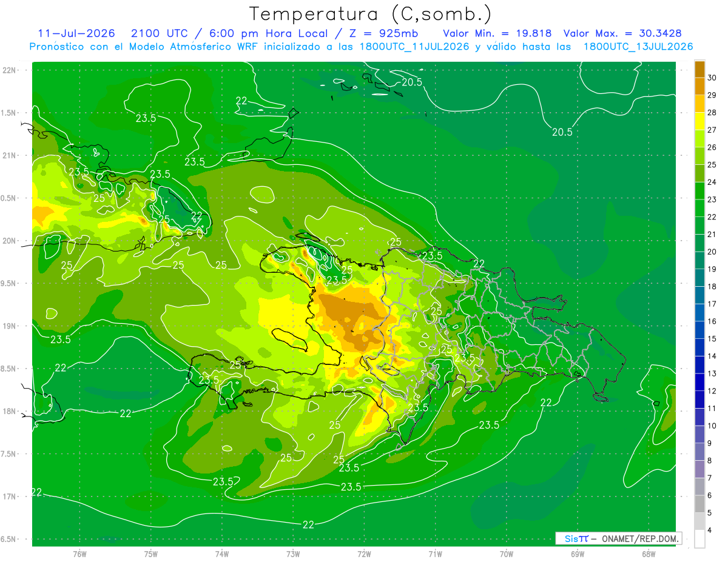
Task: Click the "20N" latitude axis label
Action: click(x=10, y=241)
